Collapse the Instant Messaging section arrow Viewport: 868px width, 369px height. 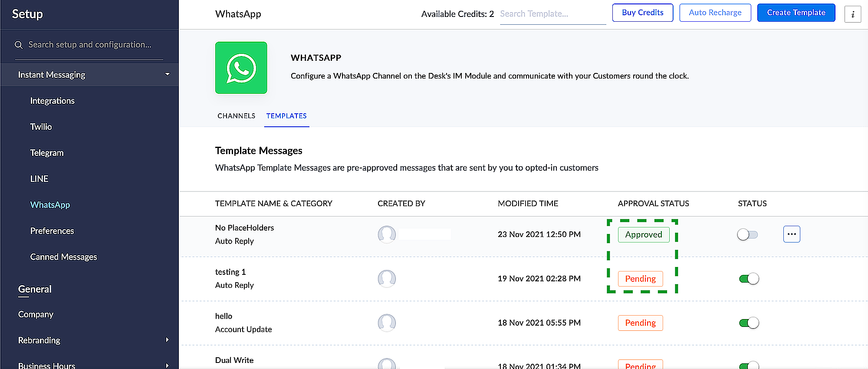click(167, 74)
